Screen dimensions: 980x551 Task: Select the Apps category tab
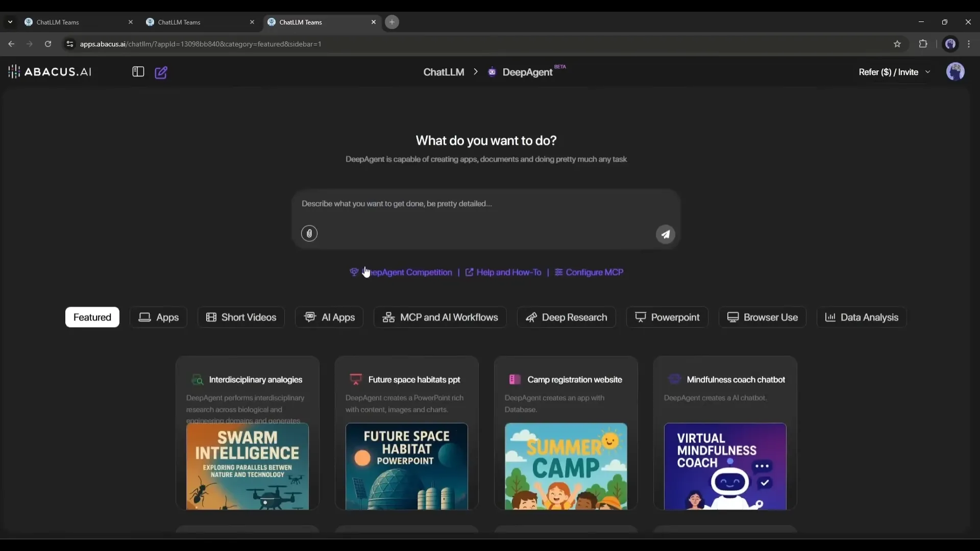click(x=158, y=317)
